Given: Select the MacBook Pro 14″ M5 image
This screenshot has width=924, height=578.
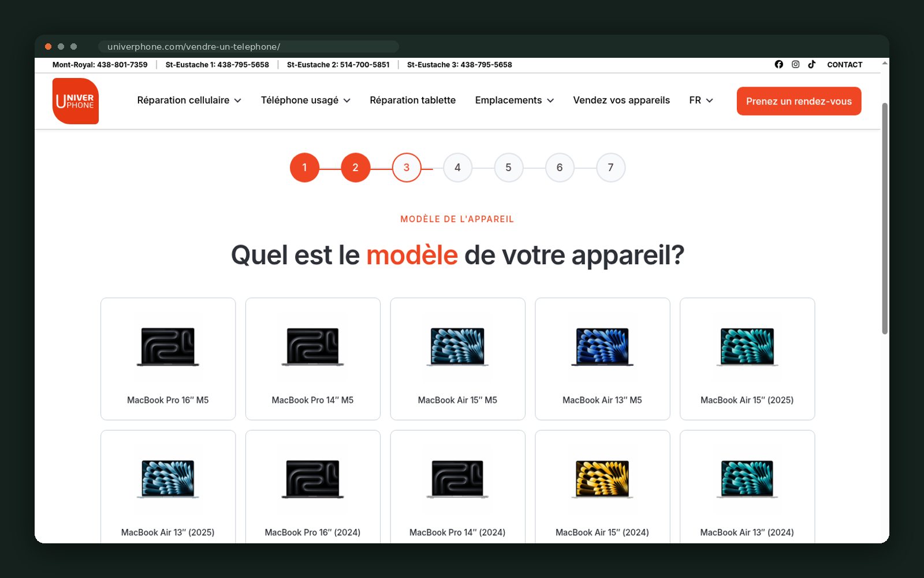Looking at the screenshot, I should point(312,347).
